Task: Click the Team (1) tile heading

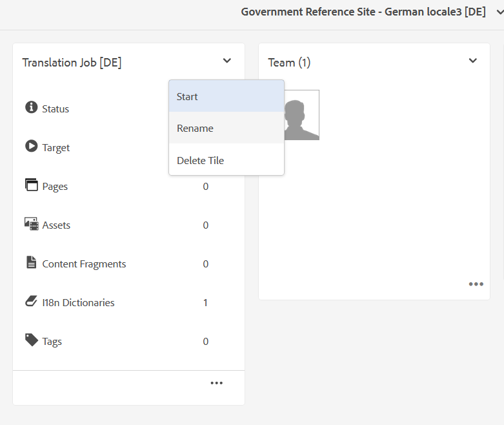Action: coord(289,63)
